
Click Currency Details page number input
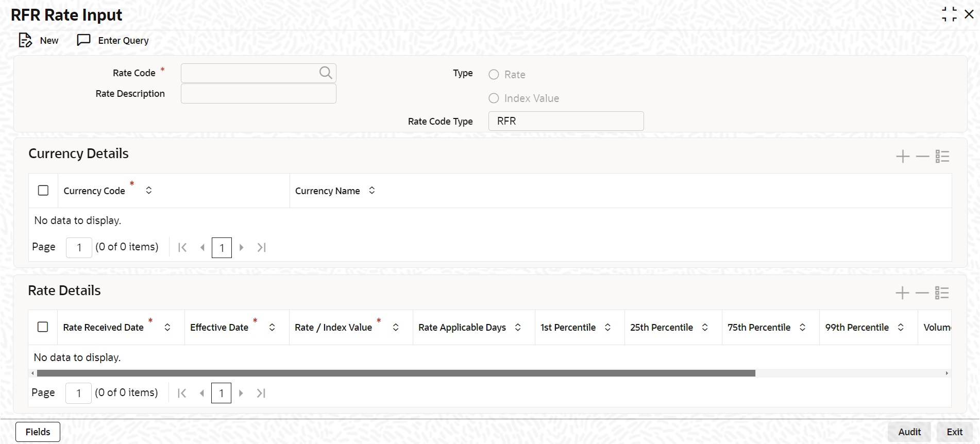79,248
